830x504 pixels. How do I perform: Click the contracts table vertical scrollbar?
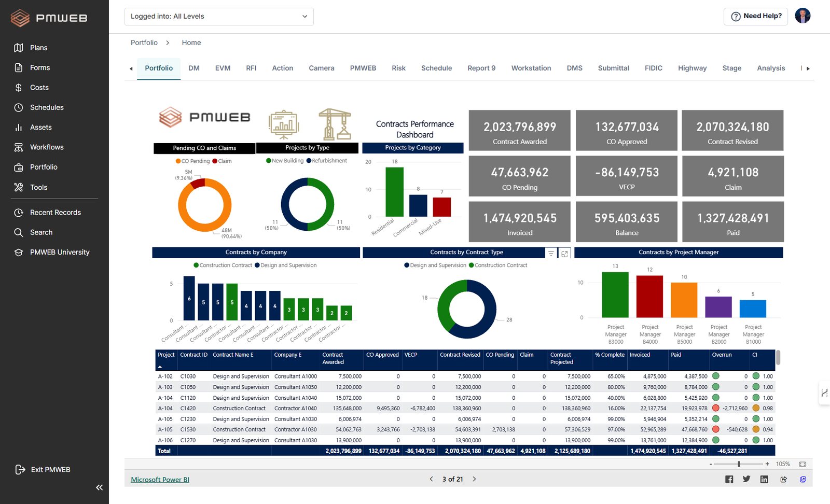click(x=778, y=357)
